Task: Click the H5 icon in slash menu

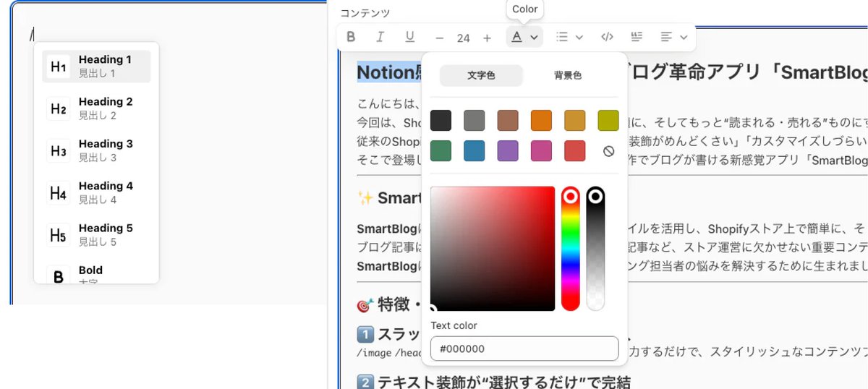Action: (59, 235)
